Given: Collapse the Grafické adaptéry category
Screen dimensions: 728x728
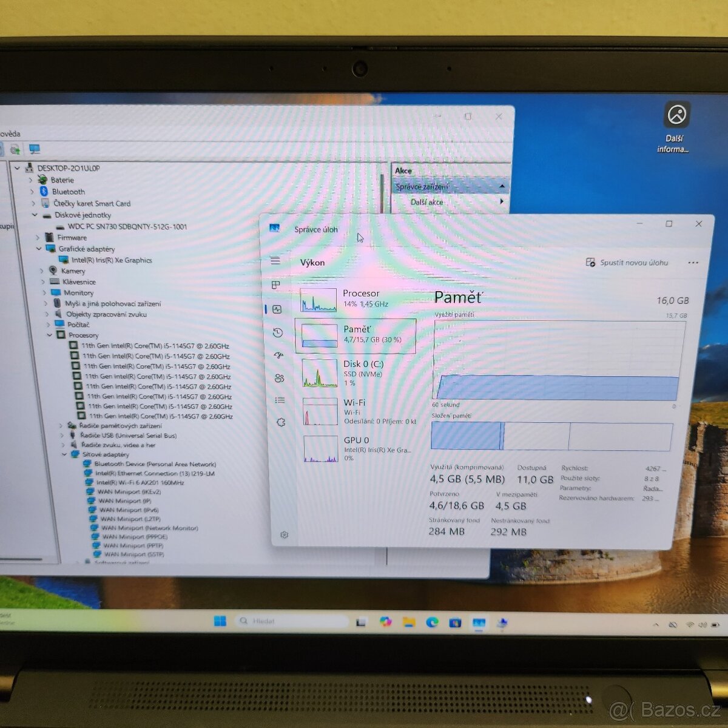Looking at the screenshot, I should pyautogui.click(x=39, y=249).
